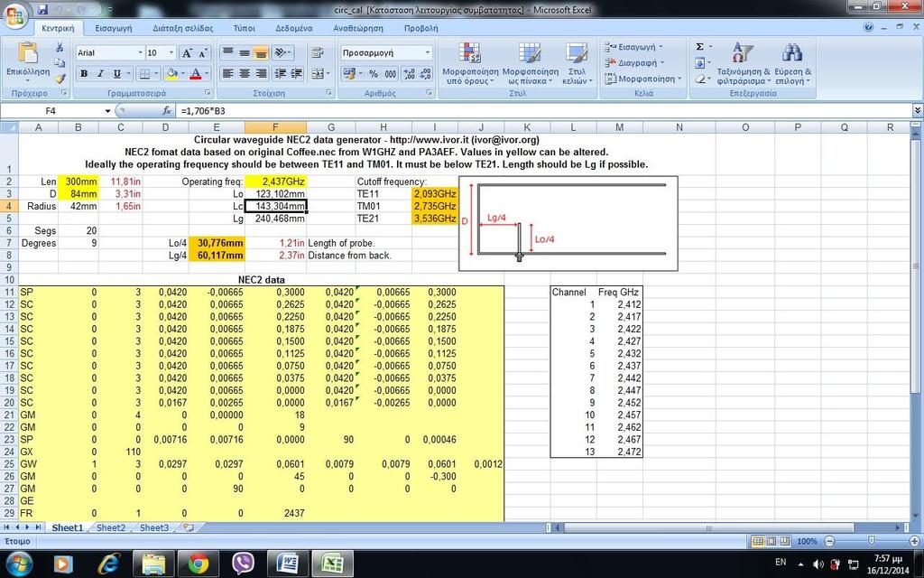Click the Εισαγωγή insert cells button
The image size is (924, 578).
634,47
